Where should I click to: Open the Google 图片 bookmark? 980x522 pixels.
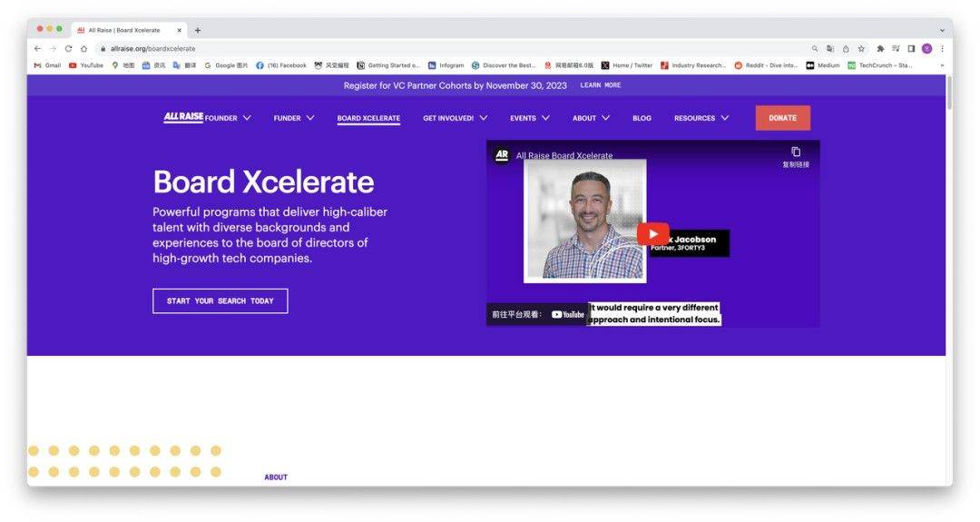[x=226, y=65]
